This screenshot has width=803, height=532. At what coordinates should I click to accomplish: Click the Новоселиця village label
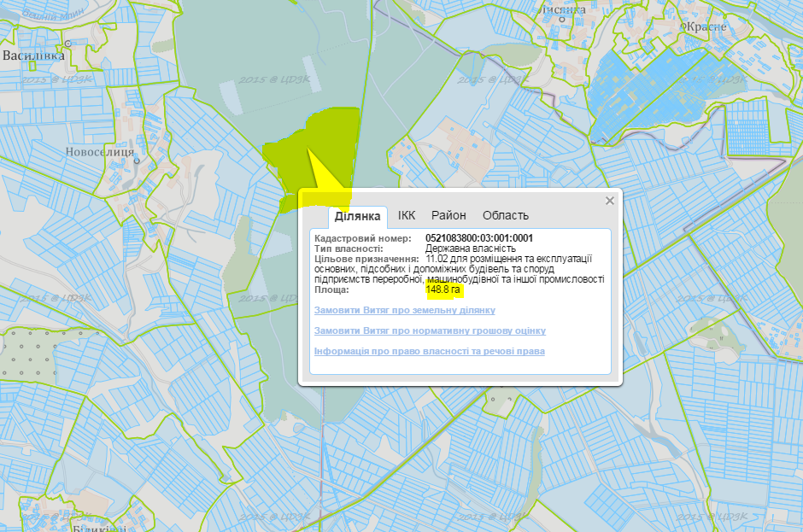[100, 152]
